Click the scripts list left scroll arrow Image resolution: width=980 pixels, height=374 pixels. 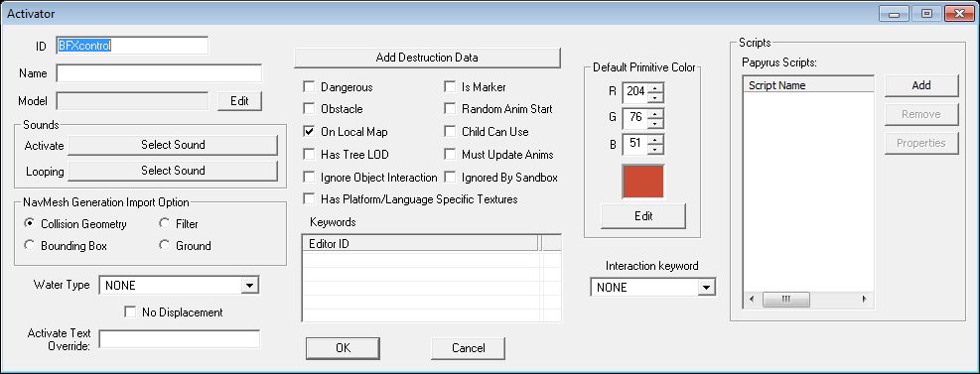(752, 299)
